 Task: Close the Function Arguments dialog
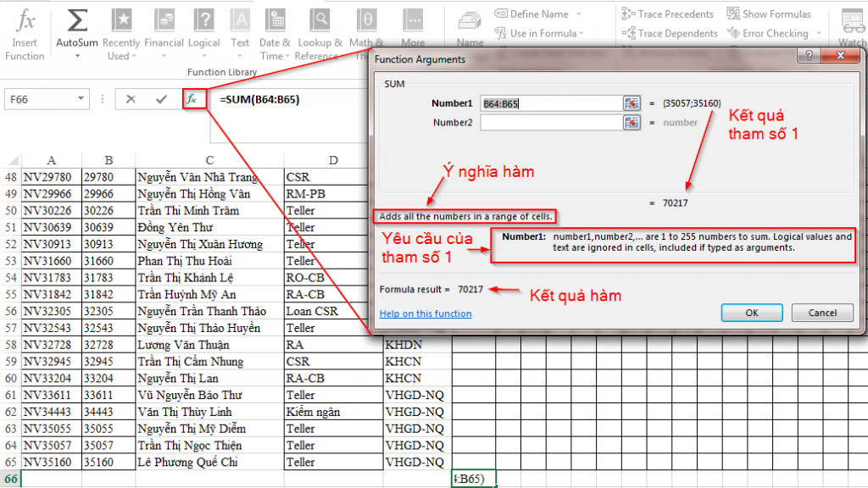pos(840,55)
